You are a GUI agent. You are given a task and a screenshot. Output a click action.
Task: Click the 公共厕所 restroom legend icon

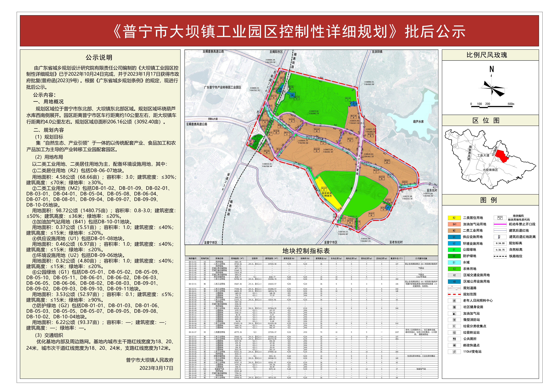click(x=454, y=339)
